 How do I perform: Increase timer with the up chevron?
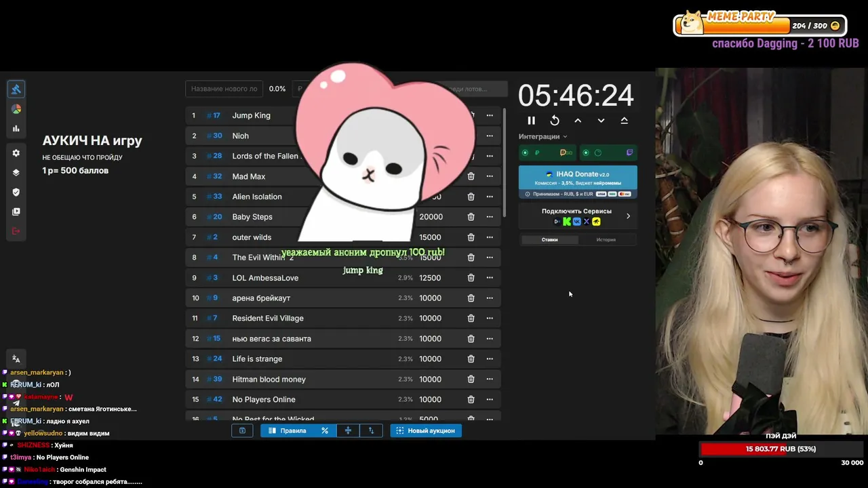[578, 121]
